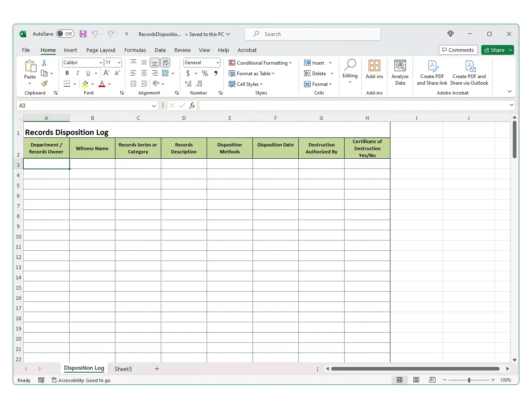Viewport: 532px width, 409px height.
Task: Click the Cut scissors icon
Action: (44, 63)
